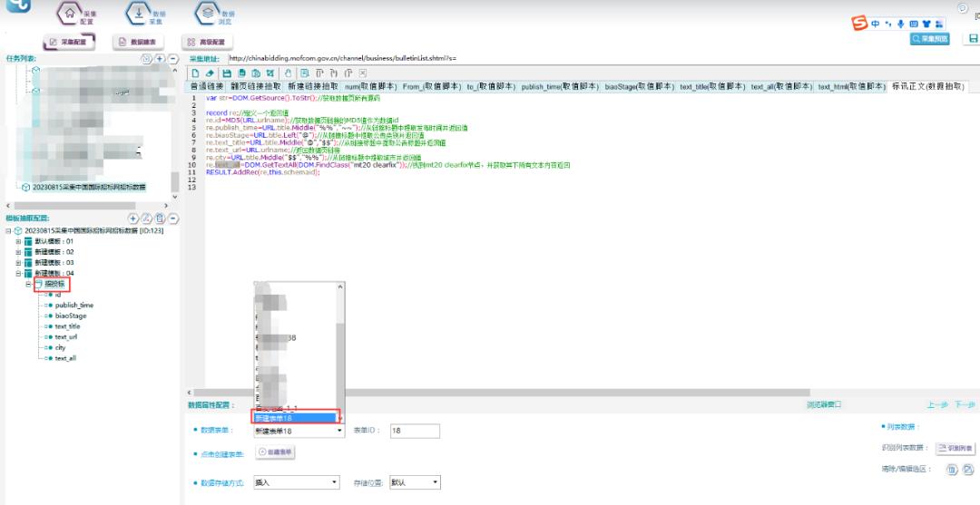Click the add template plus icon in 模板抽取配置
This screenshot has height=505, width=980.
(134, 218)
